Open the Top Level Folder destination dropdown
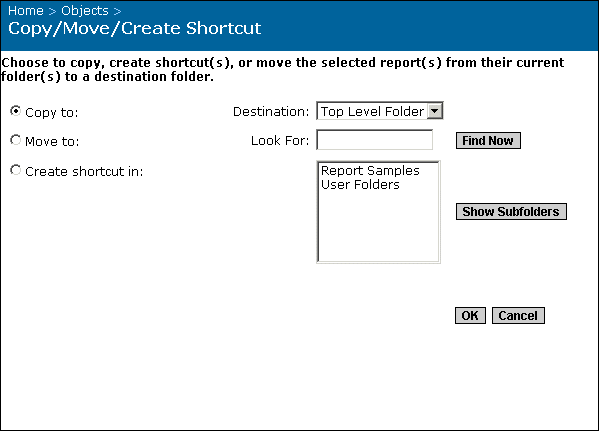Image resolution: width=599 pixels, height=431 pixels. click(380, 111)
